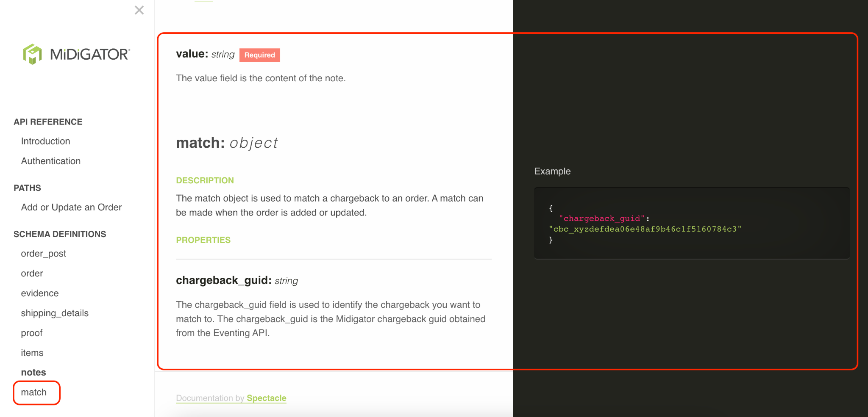This screenshot has height=417, width=868.
Task: Select items in schema definitions
Action: coord(32,353)
